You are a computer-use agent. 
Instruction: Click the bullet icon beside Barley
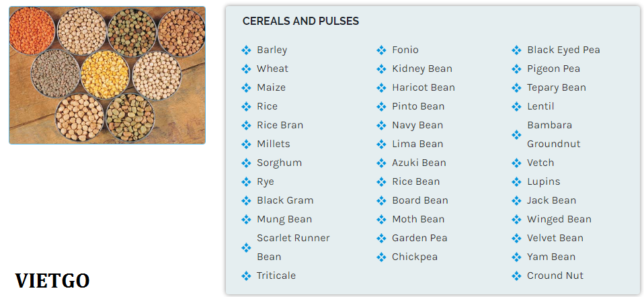(x=246, y=50)
